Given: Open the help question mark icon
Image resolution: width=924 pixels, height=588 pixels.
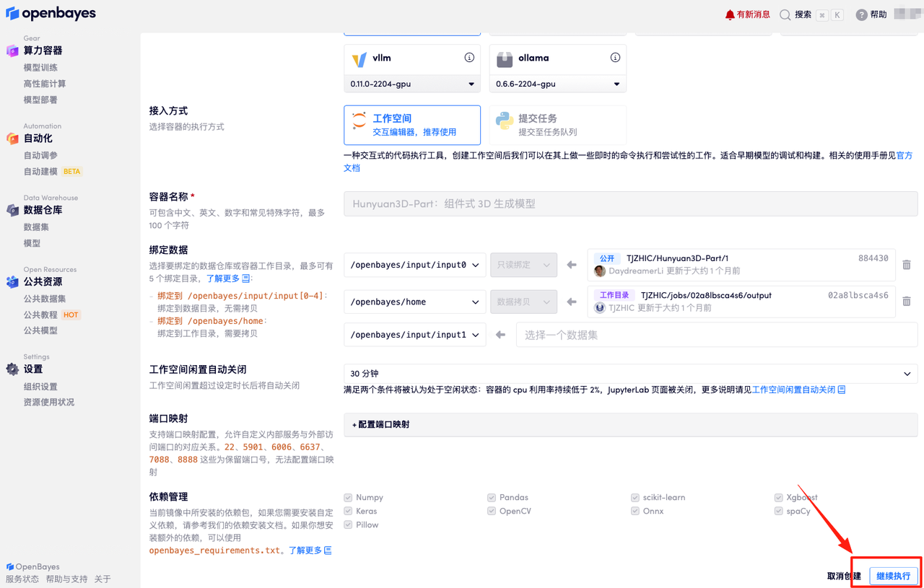Looking at the screenshot, I should pos(861,14).
